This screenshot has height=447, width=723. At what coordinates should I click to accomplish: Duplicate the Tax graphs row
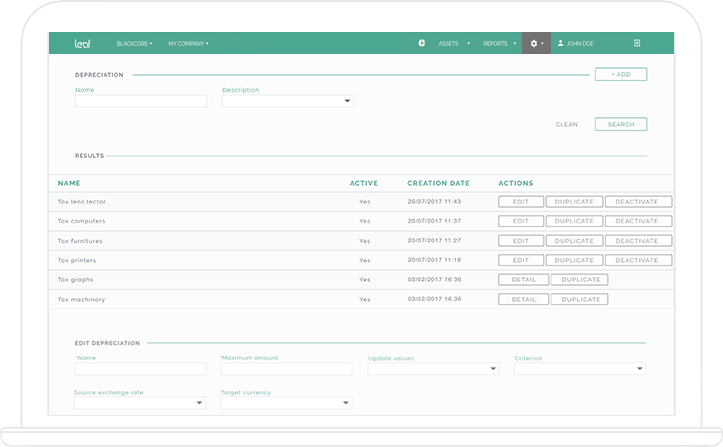point(580,280)
